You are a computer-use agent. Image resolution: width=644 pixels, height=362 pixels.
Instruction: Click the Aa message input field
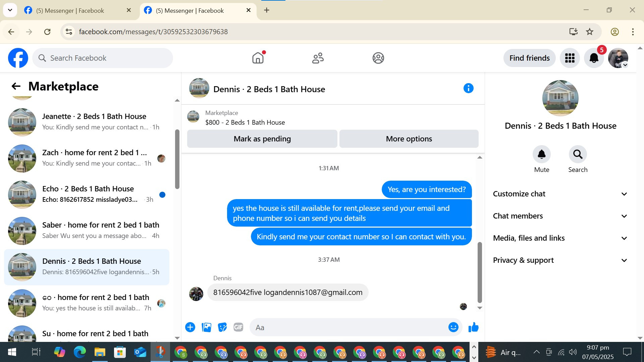pos(349,327)
